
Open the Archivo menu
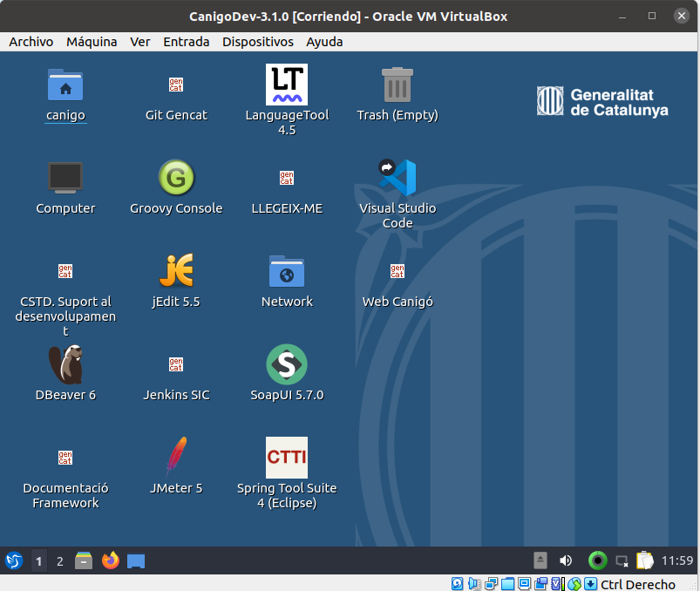click(x=31, y=42)
